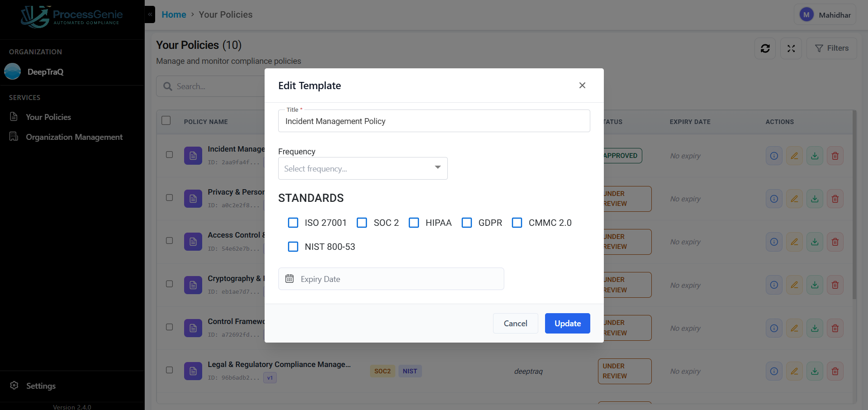Select the Cryptography policy row checkbox
868x410 pixels.
(170, 284)
